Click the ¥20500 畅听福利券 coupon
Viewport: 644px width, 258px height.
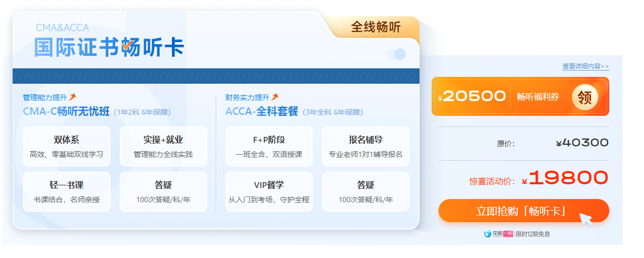tap(520, 96)
